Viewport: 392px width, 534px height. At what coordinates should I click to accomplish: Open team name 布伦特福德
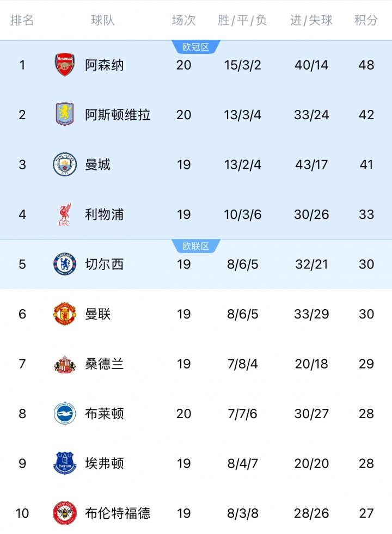118,513
